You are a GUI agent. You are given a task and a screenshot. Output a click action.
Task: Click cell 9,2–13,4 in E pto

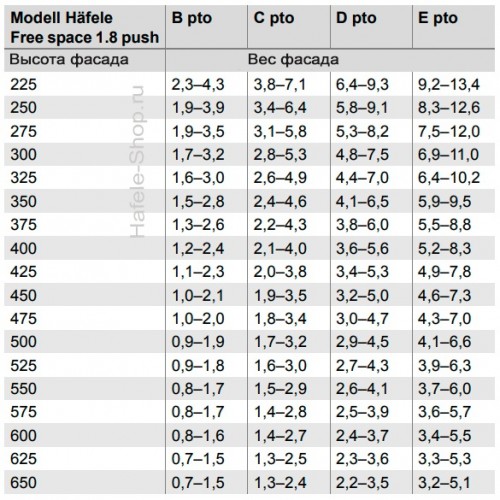[x=449, y=84]
